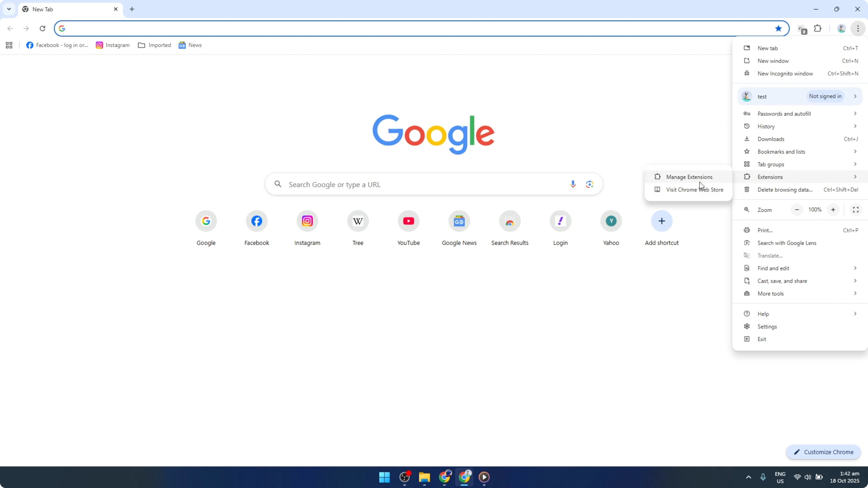Open the Extensions puzzle icon in toolbar
Screen dimensions: 868x488
818,28
